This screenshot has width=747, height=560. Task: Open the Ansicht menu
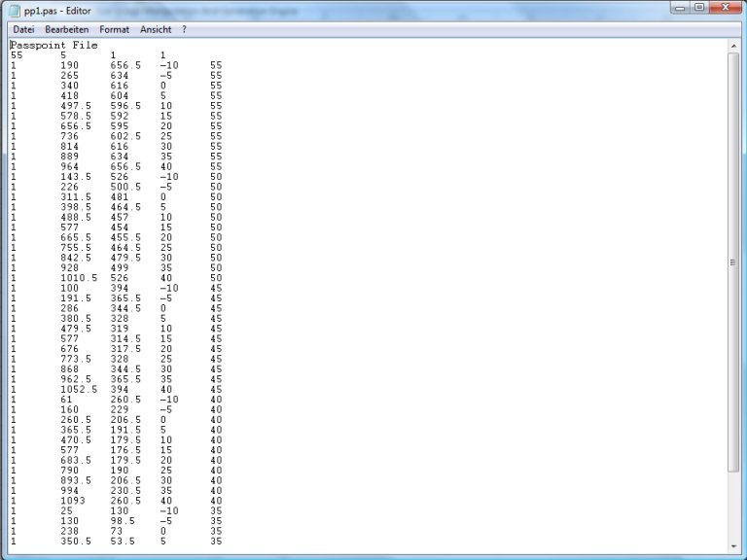click(156, 30)
